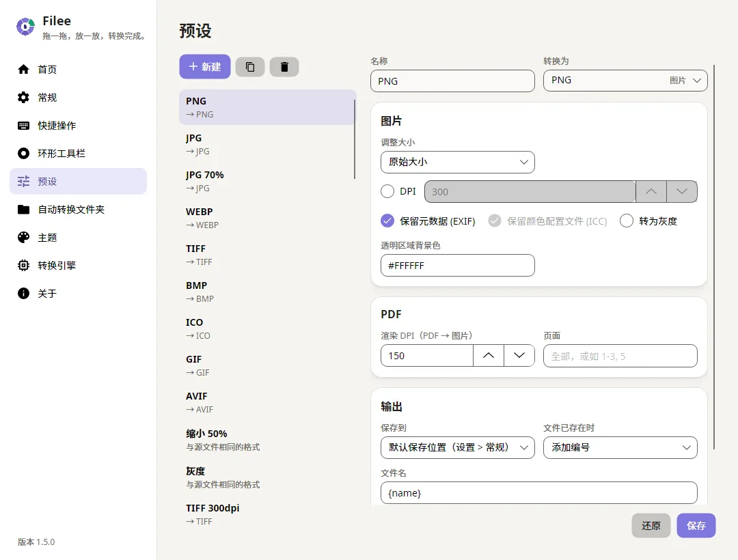Go to 快捷操作 section
Screen dimensions: 738x560
click(x=78, y=126)
